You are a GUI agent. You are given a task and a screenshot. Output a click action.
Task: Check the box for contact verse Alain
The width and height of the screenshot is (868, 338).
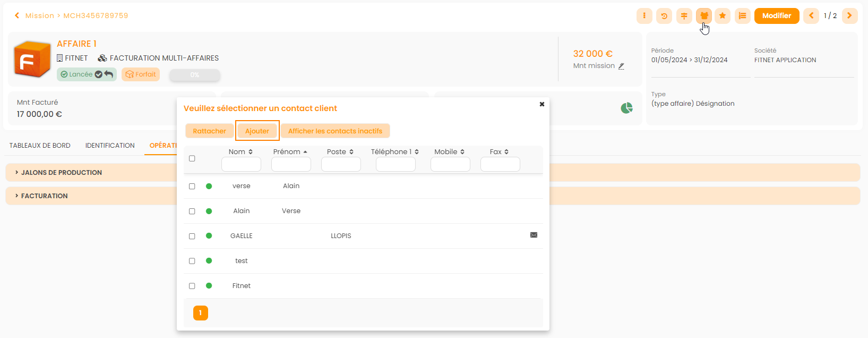(x=192, y=187)
